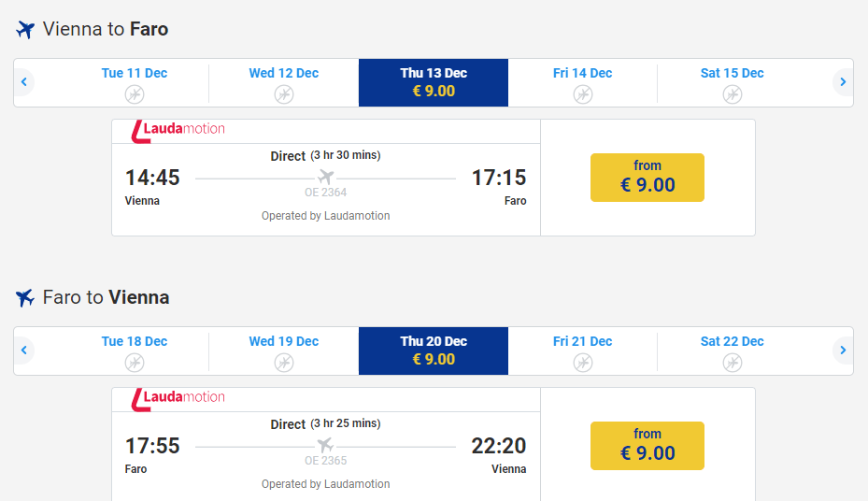Image resolution: width=868 pixels, height=501 pixels.
Task: Select Thu 13 Dec outbound date tab
Action: click(x=434, y=82)
